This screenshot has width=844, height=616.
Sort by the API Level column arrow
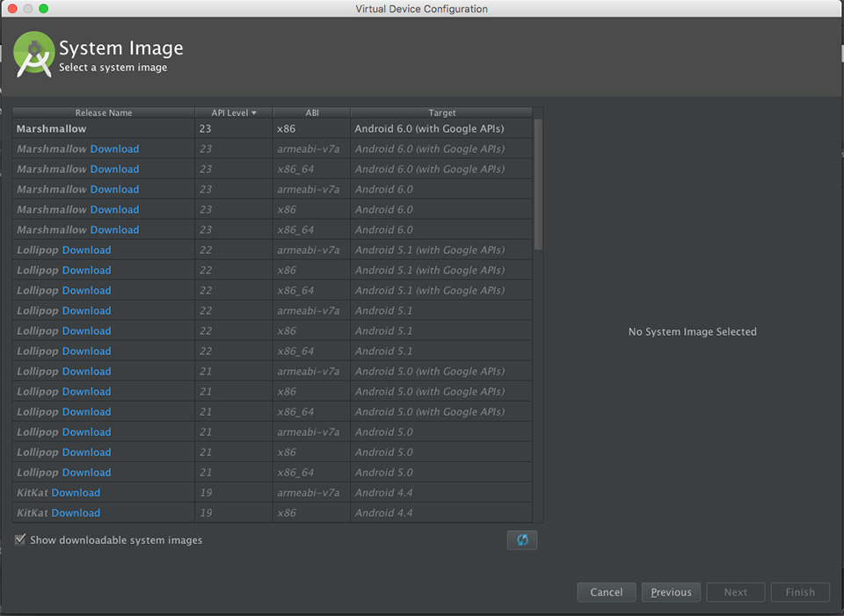(254, 113)
